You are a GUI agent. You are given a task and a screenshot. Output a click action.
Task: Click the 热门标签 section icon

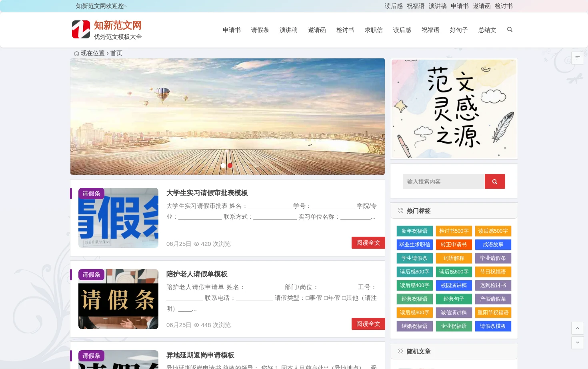(401, 211)
